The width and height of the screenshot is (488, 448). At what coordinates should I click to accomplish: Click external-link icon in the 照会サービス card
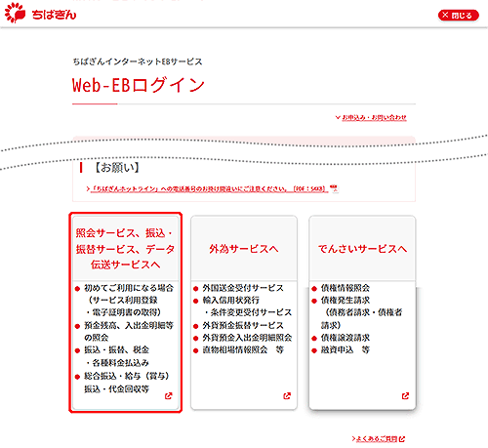[168, 396]
